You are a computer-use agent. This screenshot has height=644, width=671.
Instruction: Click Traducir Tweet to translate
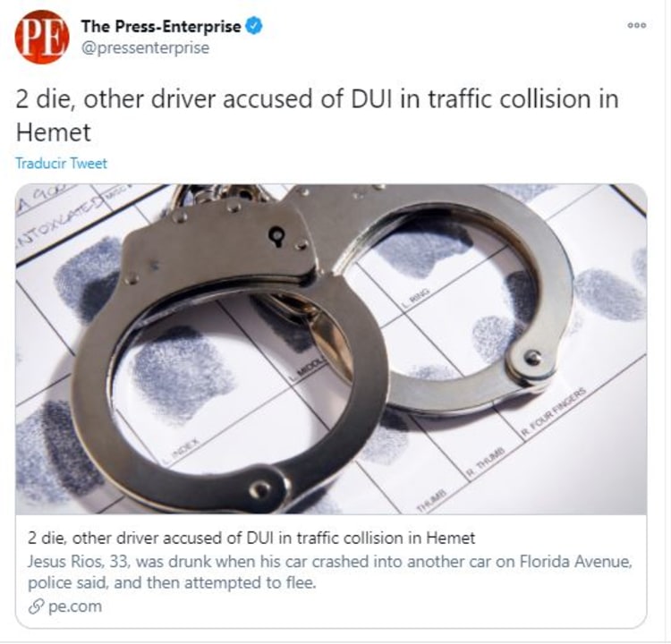[x=61, y=164]
